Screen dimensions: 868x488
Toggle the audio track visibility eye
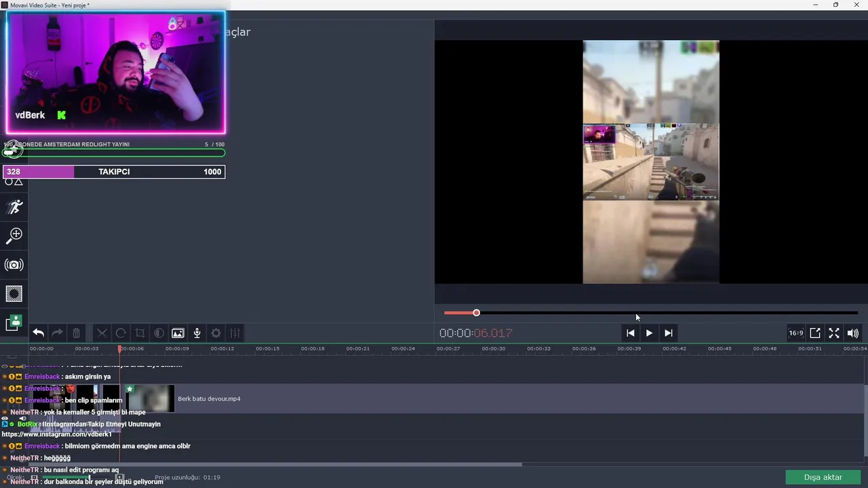click(x=5, y=418)
